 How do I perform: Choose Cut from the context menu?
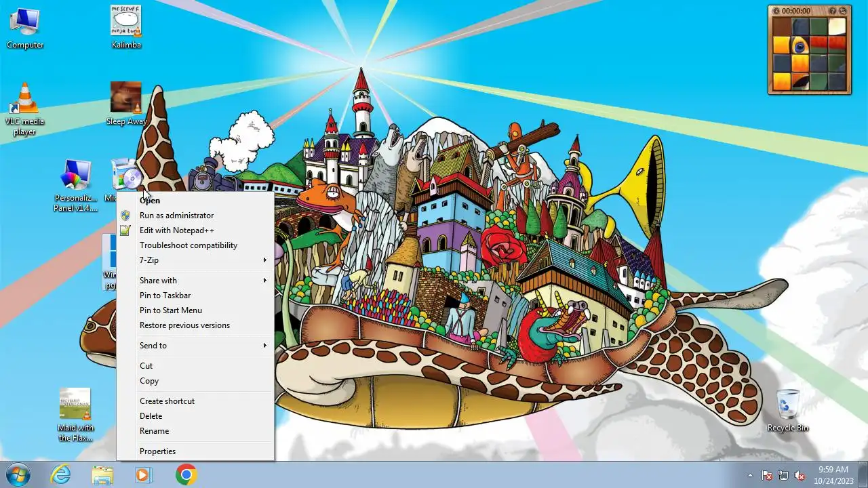195,366
